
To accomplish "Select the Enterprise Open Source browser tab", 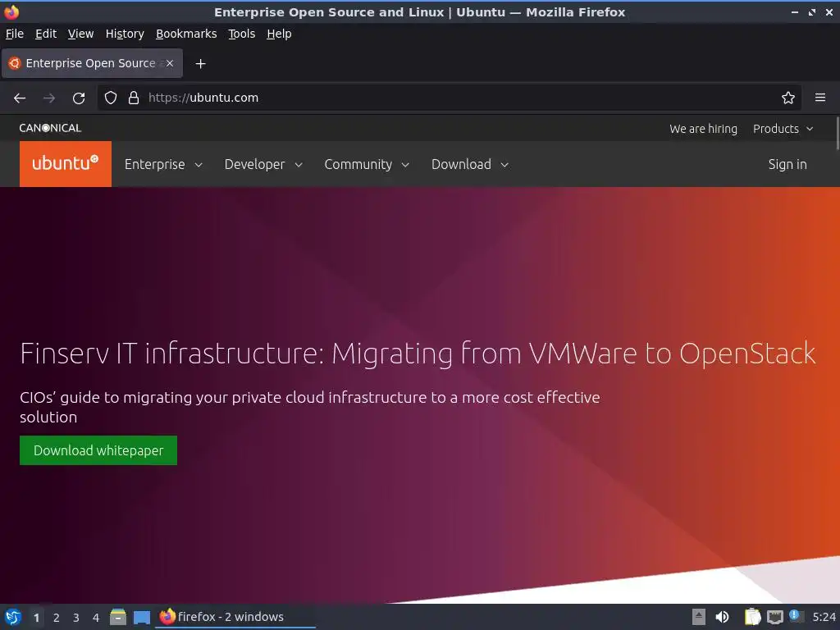I will click(x=92, y=63).
